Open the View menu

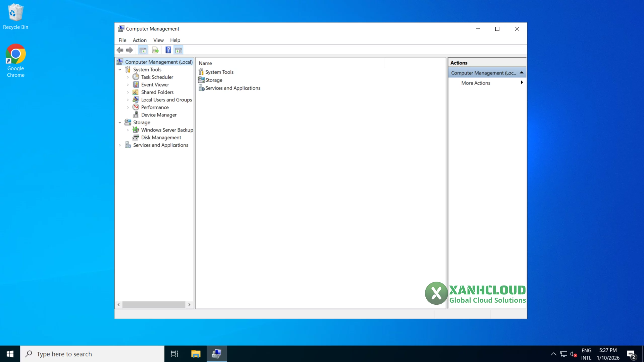click(158, 40)
